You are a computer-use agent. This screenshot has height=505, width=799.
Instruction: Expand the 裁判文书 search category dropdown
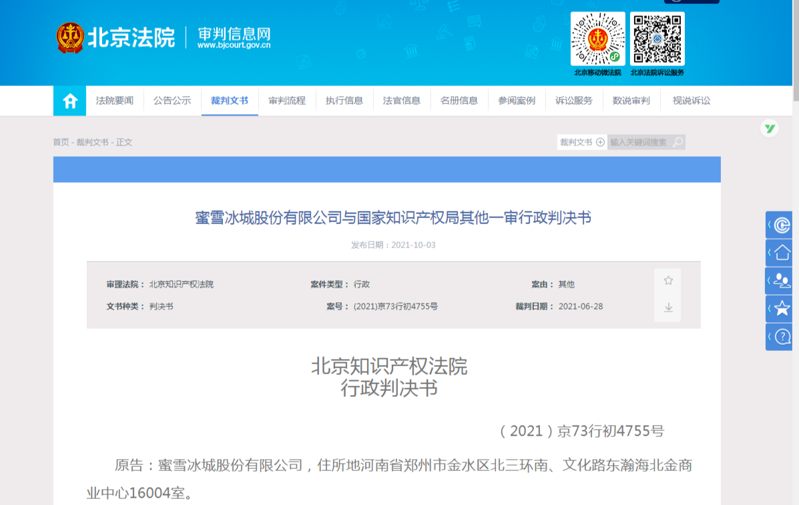582,142
